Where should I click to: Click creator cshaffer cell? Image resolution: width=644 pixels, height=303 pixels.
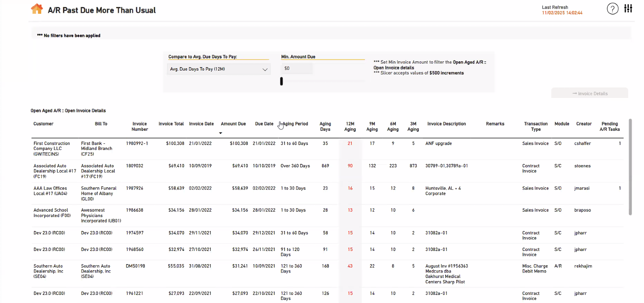[x=582, y=143]
